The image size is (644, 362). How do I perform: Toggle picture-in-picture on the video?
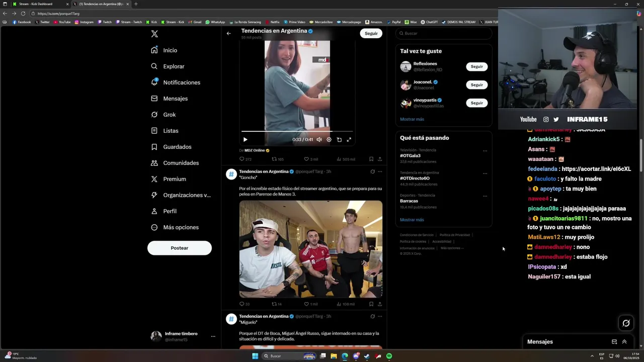click(x=339, y=140)
